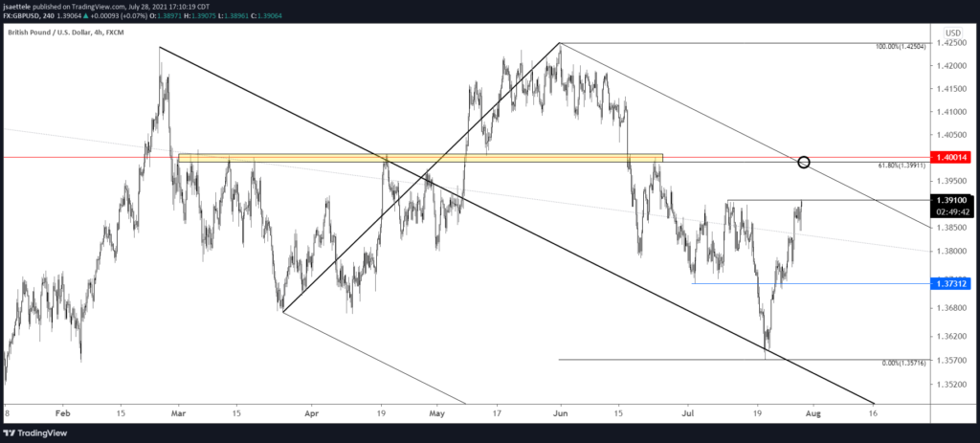Click the Mar label on time axis
This screenshot has width=980, height=443.
point(179,413)
